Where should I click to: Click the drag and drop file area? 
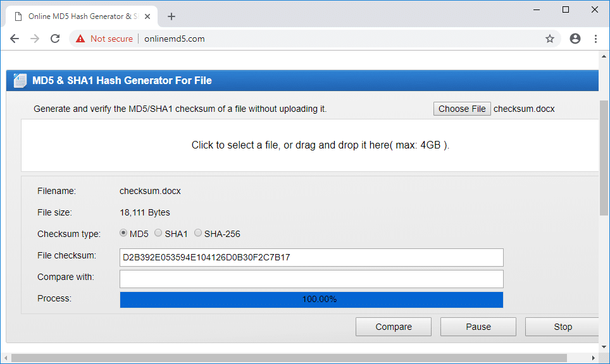(x=309, y=145)
